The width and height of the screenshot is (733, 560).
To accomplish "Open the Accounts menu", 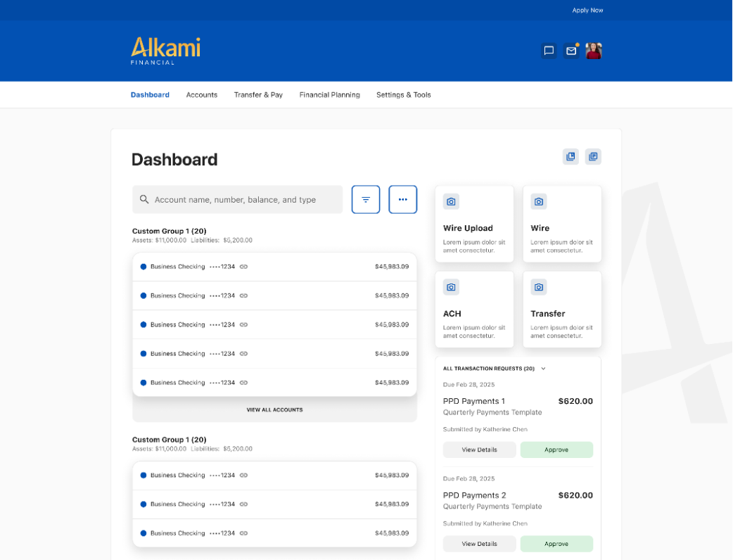I will (x=201, y=95).
